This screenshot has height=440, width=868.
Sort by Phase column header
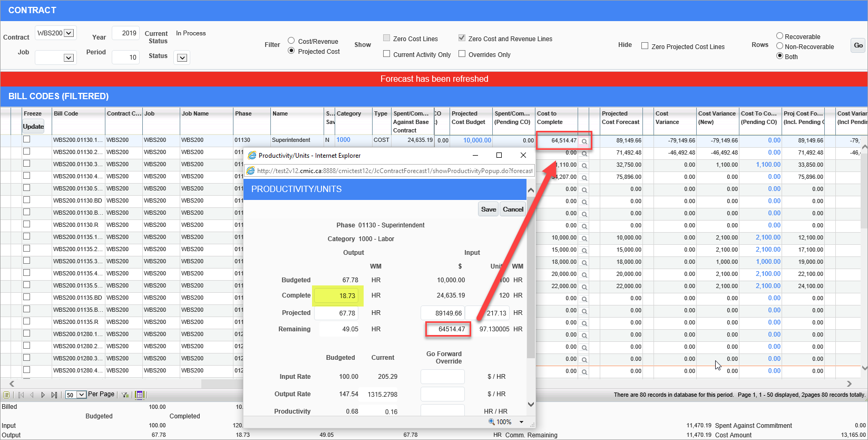click(243, 113)
